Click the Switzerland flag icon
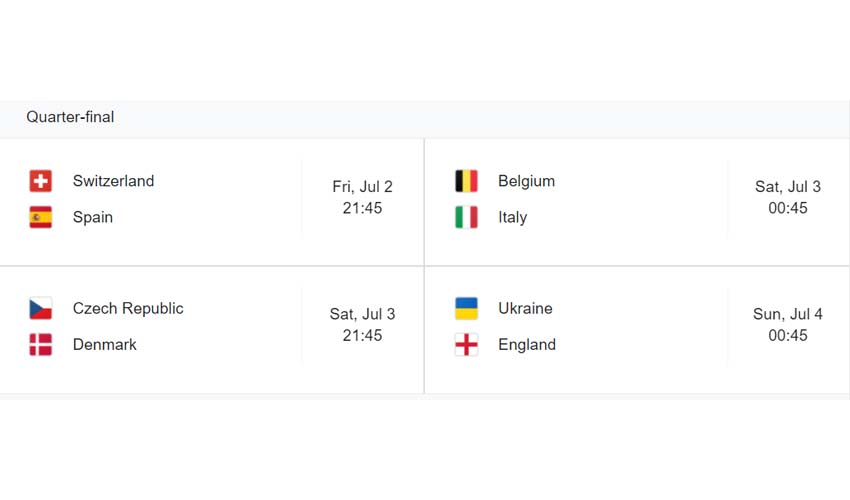This screenshot has height=500, width=850. click(x=41, y=181)
